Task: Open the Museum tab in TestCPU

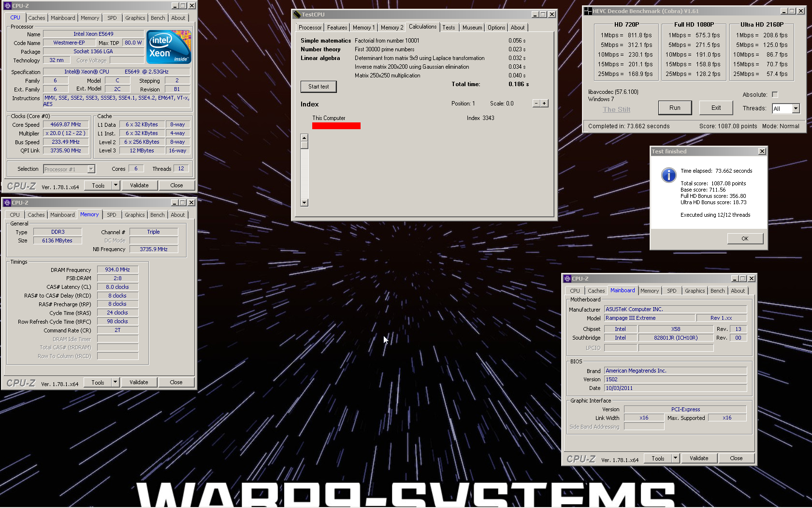Action: pos(472,28)
